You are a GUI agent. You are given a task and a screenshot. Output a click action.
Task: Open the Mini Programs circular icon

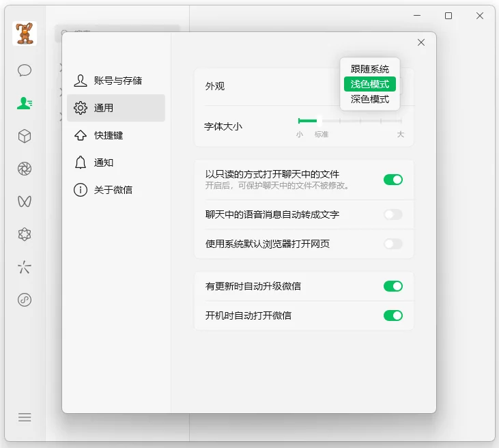[25, 300]
